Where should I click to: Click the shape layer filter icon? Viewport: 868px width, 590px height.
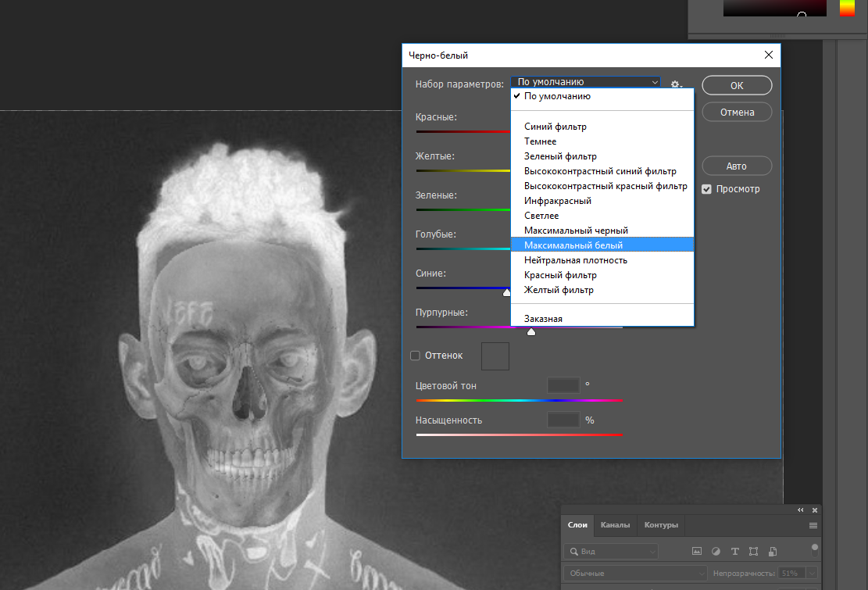tap(754, 551)
